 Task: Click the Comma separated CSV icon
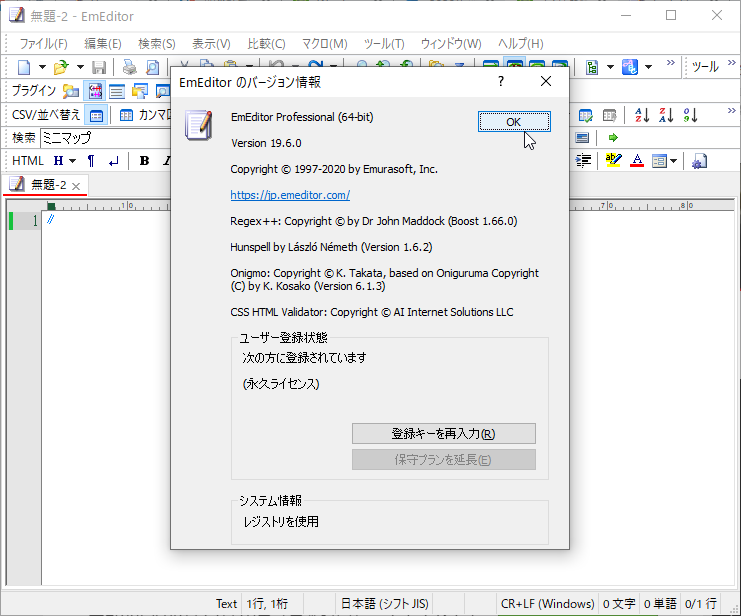click(126, 115)
